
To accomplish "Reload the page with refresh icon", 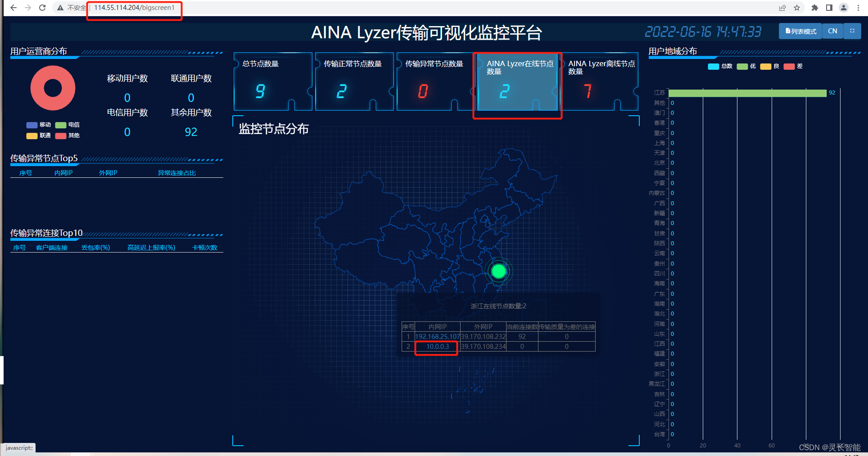I will 42,8.
